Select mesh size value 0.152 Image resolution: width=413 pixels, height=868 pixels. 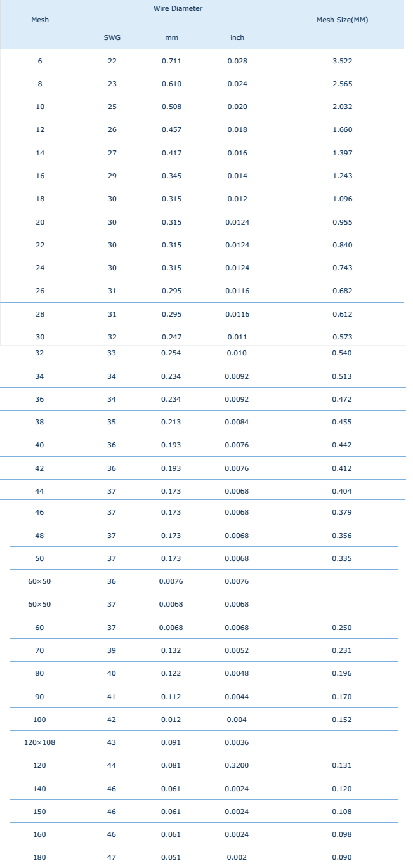[x=342, y=720]
